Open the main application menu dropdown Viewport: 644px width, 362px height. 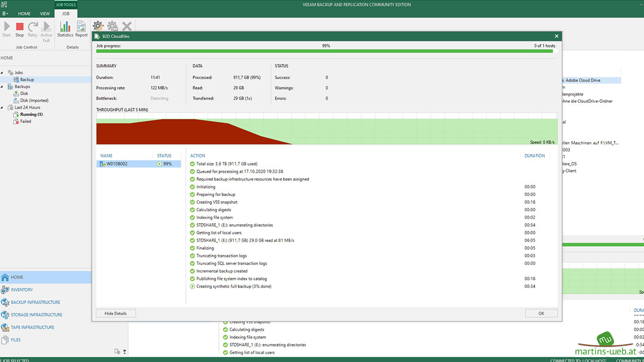(5, 13)
